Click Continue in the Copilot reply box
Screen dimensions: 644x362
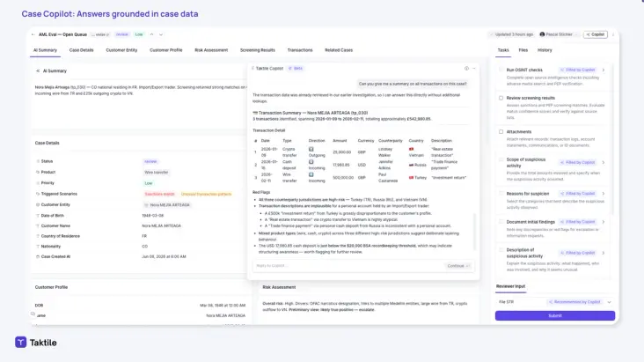457,266
